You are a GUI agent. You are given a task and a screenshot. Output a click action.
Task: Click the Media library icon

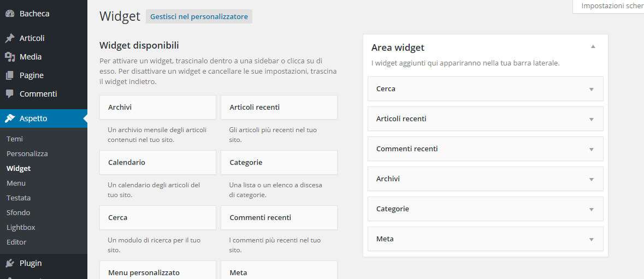(10, 57)
